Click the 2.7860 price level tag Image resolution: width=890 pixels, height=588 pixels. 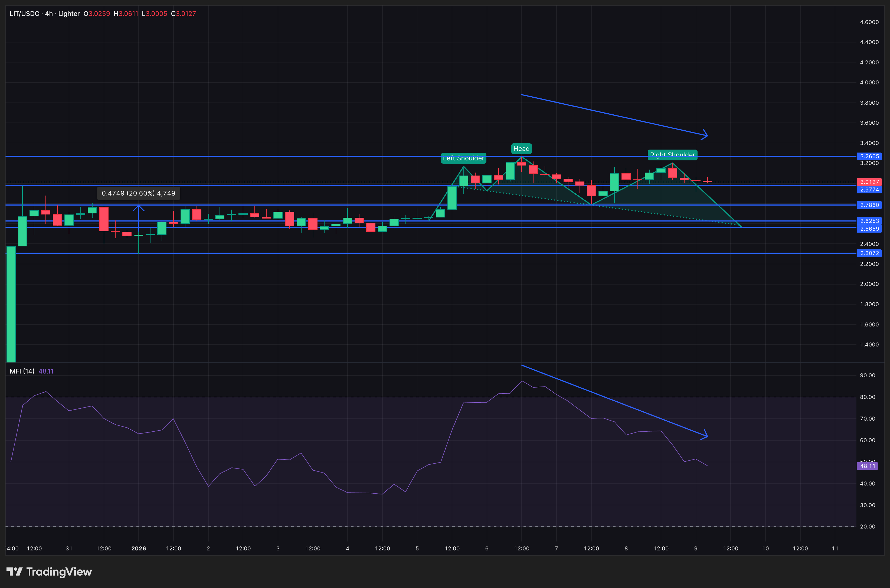[869, 205]
